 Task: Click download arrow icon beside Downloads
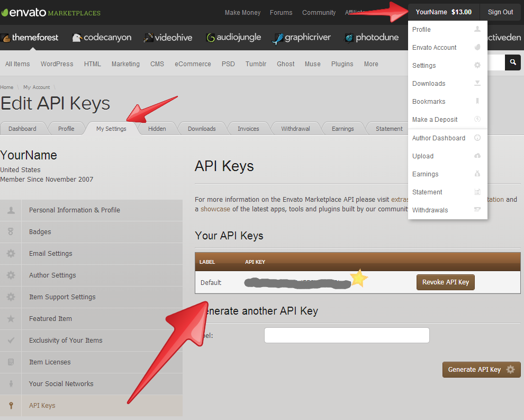(477, 83)
